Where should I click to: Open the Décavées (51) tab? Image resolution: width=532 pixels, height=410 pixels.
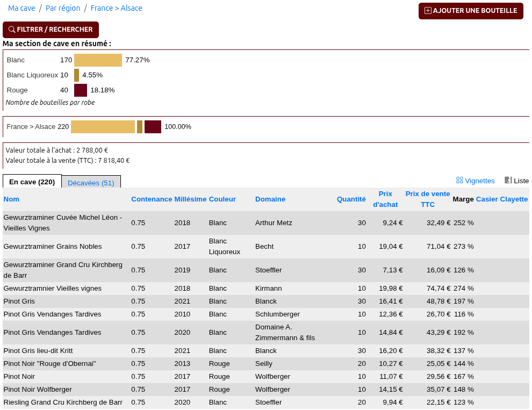click(x=91, y=183)
